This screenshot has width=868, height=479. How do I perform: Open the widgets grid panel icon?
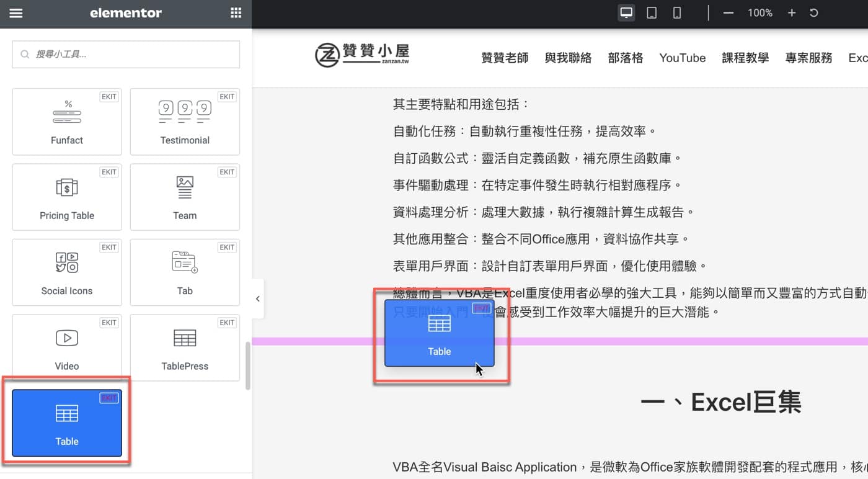236,13
